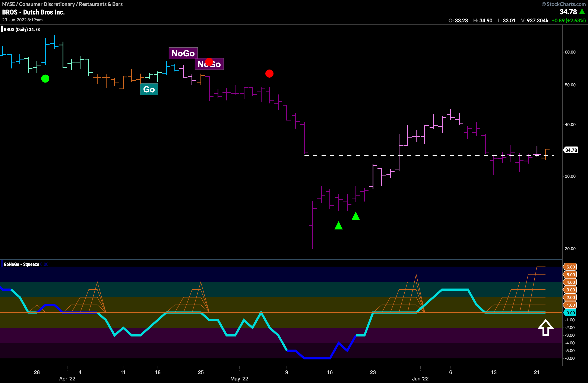
Task: Click the date label 28 on time axis
Action: [37, 372]
